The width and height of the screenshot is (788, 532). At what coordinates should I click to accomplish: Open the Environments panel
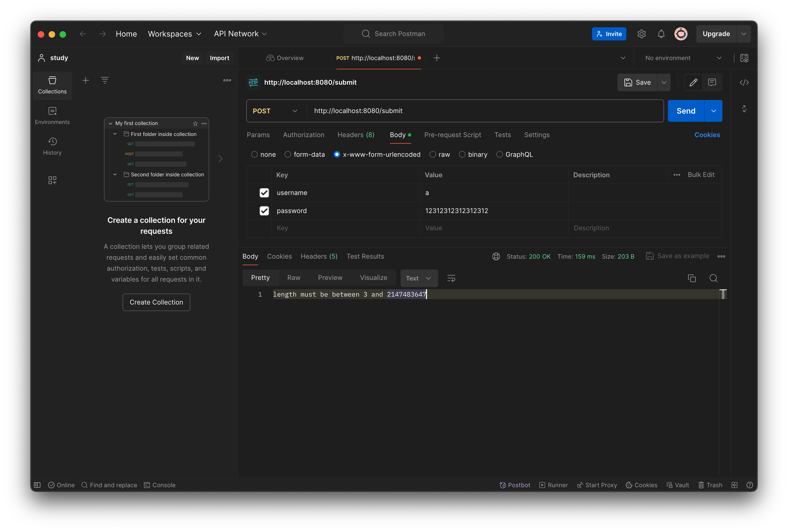pyautogui.click(x=52, y=115)
